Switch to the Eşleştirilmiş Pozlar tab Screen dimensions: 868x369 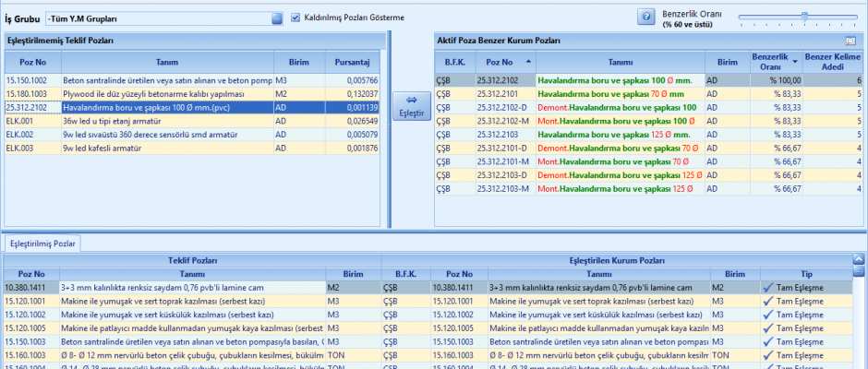tap(42, 244)
